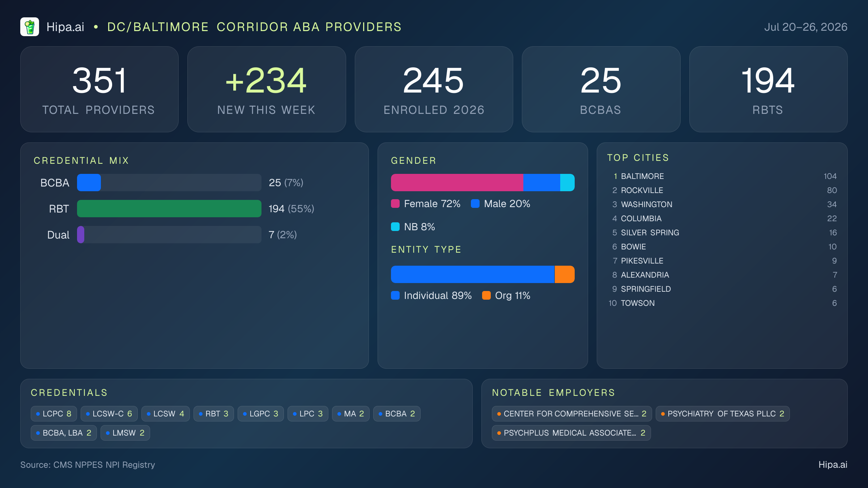Select the 194 (55%) RBT value

pyautogui.click(x=292, y=209)
